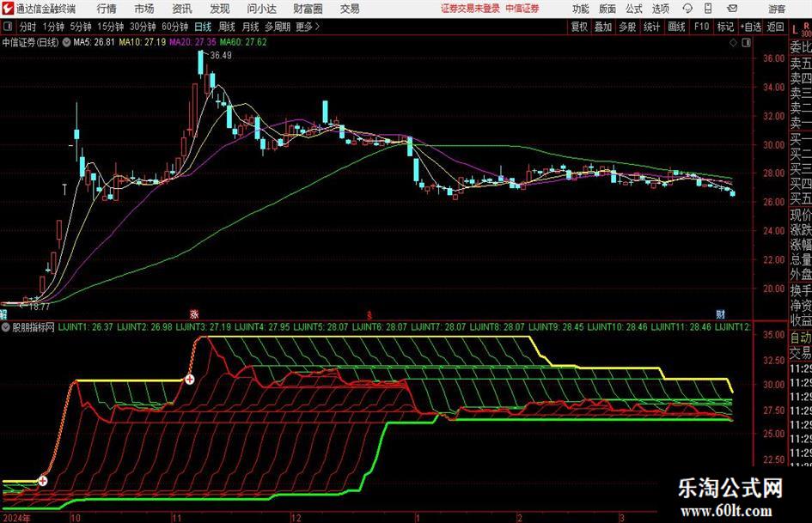Open the 交易 menu
The height and width of the screenshot is (523, 812).
click(x=350, y=9)
